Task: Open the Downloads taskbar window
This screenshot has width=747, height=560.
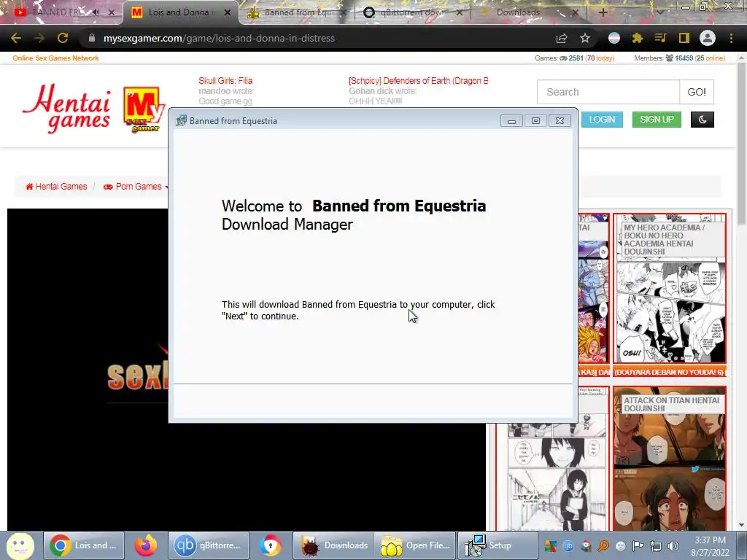Action: tap(333, 545)
